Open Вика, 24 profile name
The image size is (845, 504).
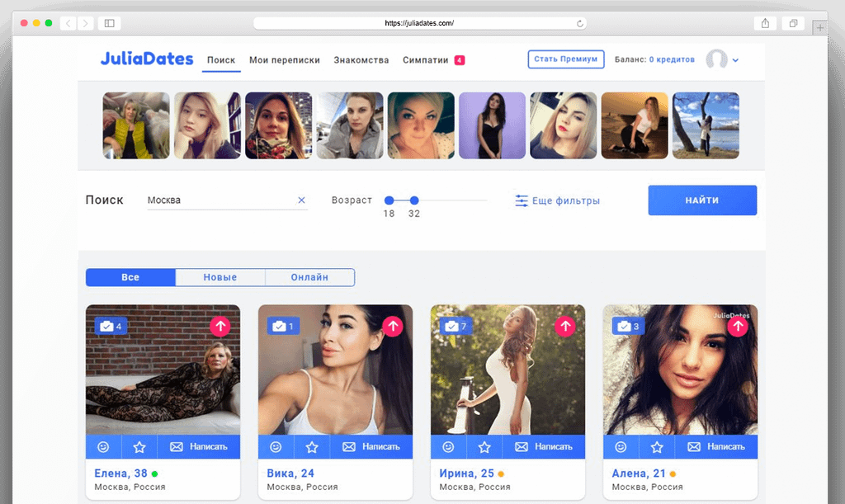(290, 473)
